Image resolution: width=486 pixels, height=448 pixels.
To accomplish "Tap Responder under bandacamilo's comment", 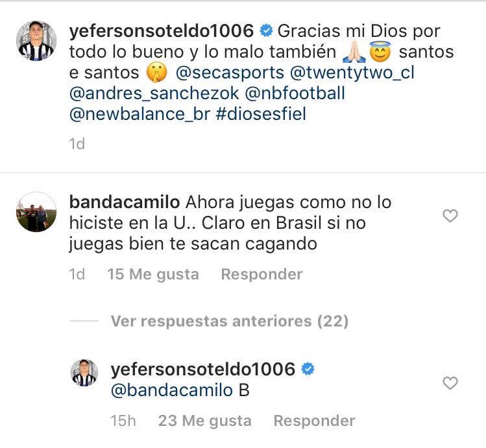I will click(261, 274).
